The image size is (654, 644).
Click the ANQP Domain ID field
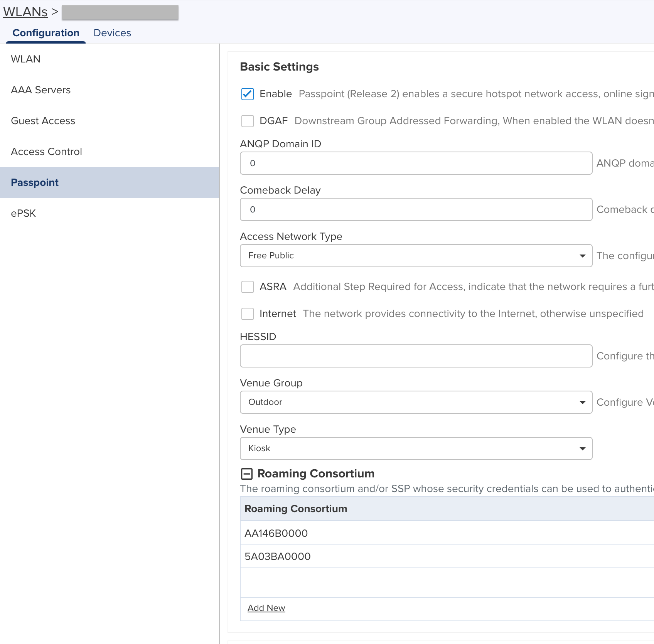(416, 163)
